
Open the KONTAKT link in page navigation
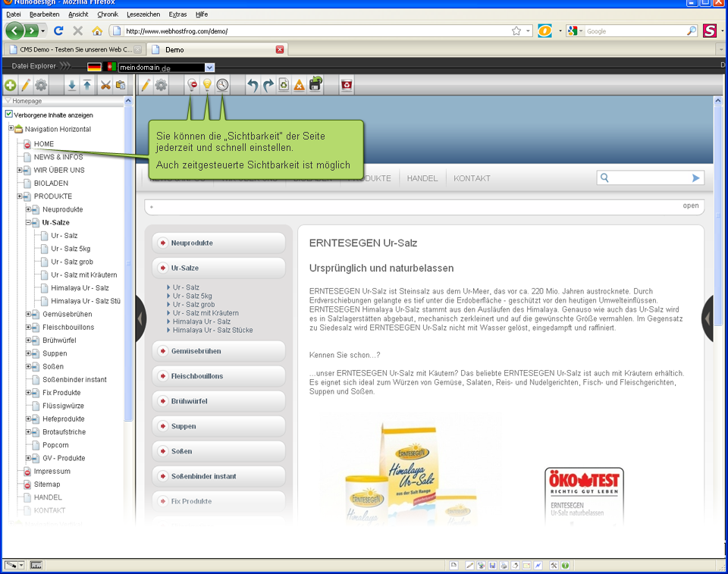[x=472, y=178]
